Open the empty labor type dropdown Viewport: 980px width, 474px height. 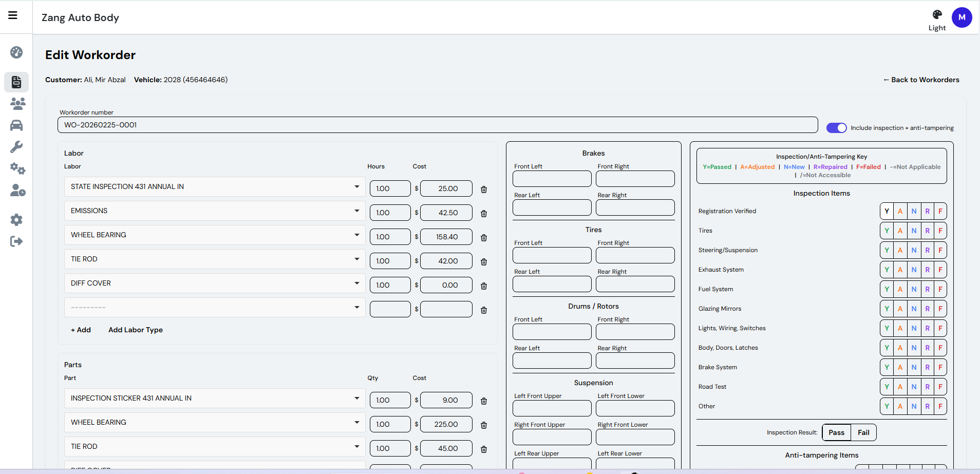[x=215, y=308]
